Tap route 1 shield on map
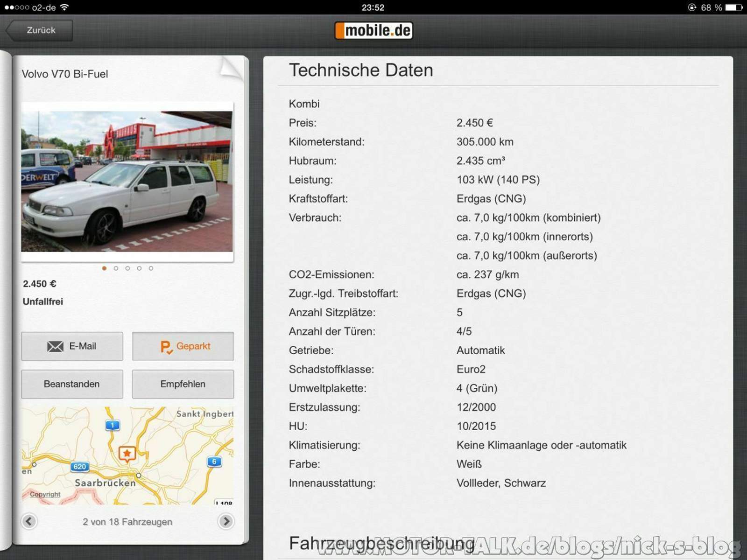The height and width of the screenshot is (560, 747). [x=112, y=425]
